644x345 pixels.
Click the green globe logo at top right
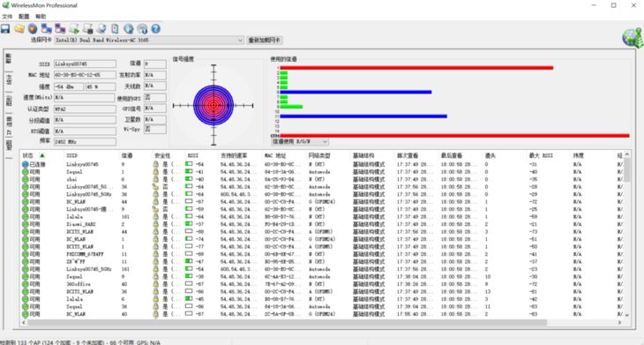(632, 38)
